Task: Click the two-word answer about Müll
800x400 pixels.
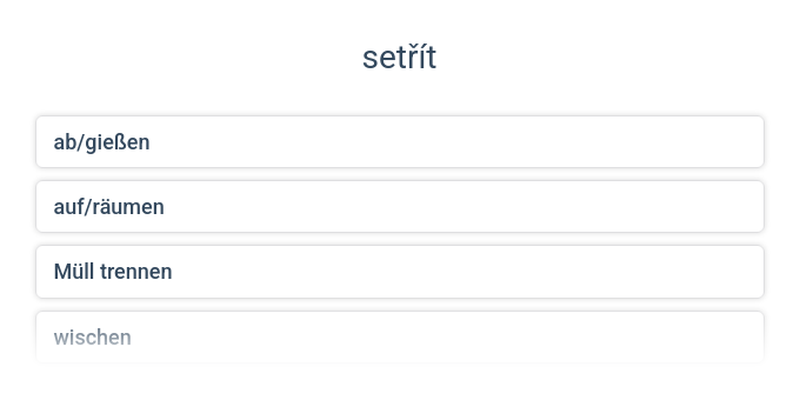Action: pos(400,271)
